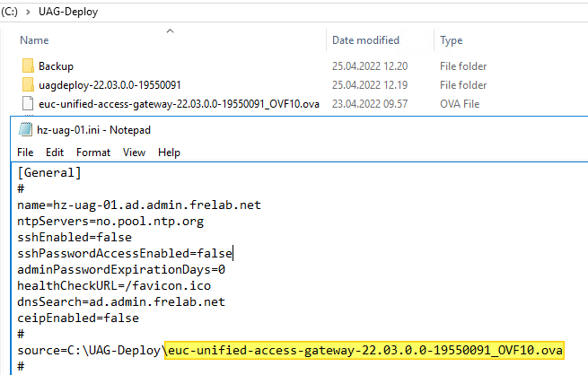Click the sort arrow above Name column
Image resolution: width=588 pixels, height=375 pixels.
(170, 31)
